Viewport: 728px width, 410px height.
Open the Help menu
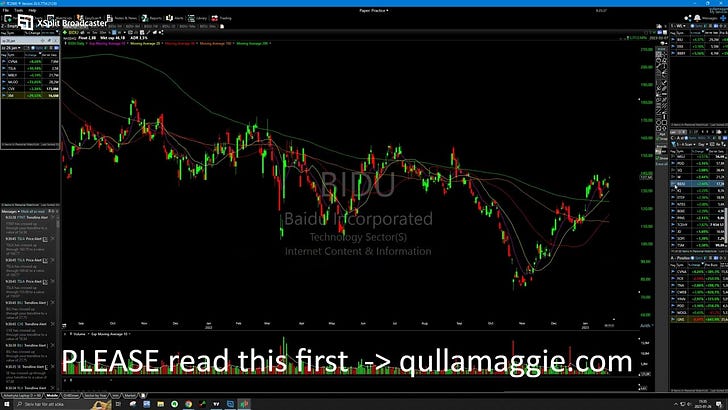pos(32,10)
